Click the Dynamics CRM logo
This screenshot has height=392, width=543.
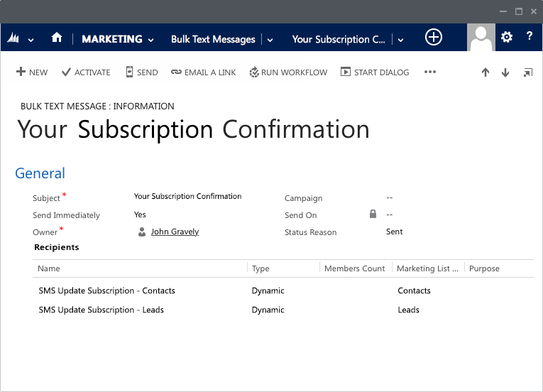13,39
